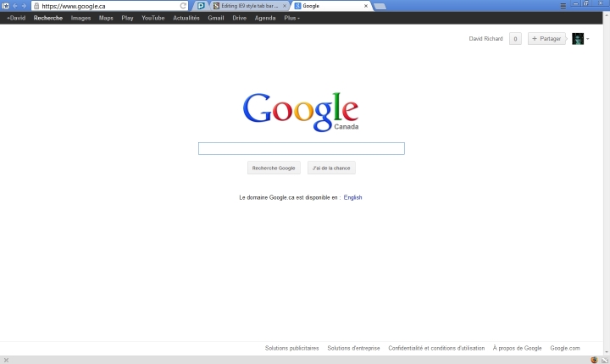Switch to the pinned tab with P icon

(x=201, y=6)
